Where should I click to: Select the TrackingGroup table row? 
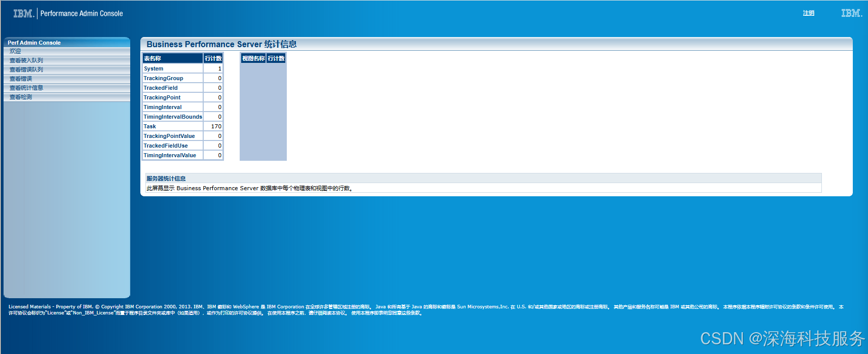183,78
